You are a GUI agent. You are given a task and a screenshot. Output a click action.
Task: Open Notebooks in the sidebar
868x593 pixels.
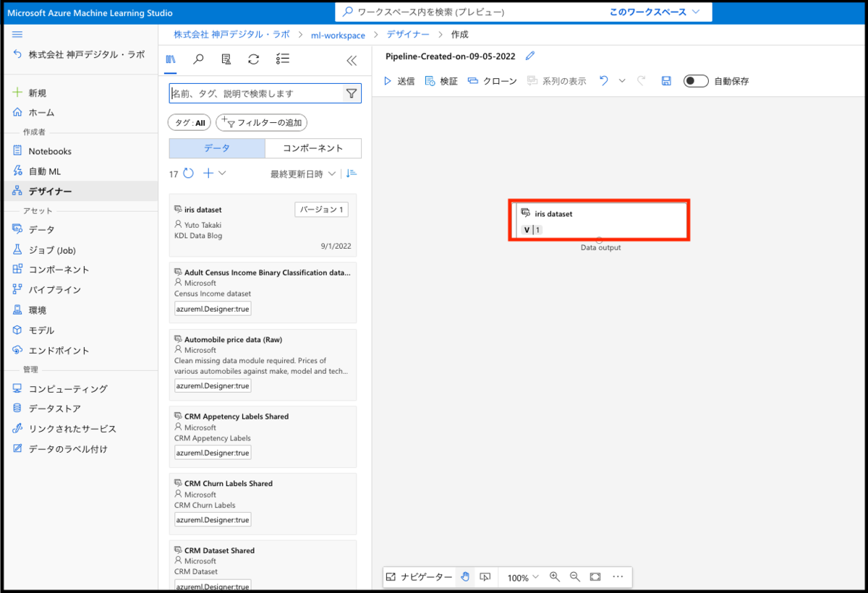pyautogui.click(x=42, y=151)
